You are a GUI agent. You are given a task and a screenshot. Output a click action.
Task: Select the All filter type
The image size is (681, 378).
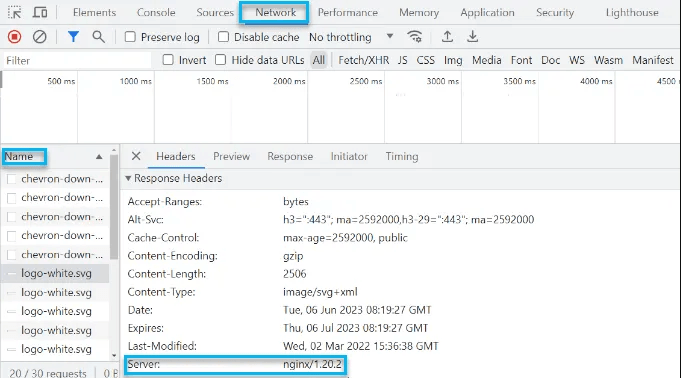[318, 60]
